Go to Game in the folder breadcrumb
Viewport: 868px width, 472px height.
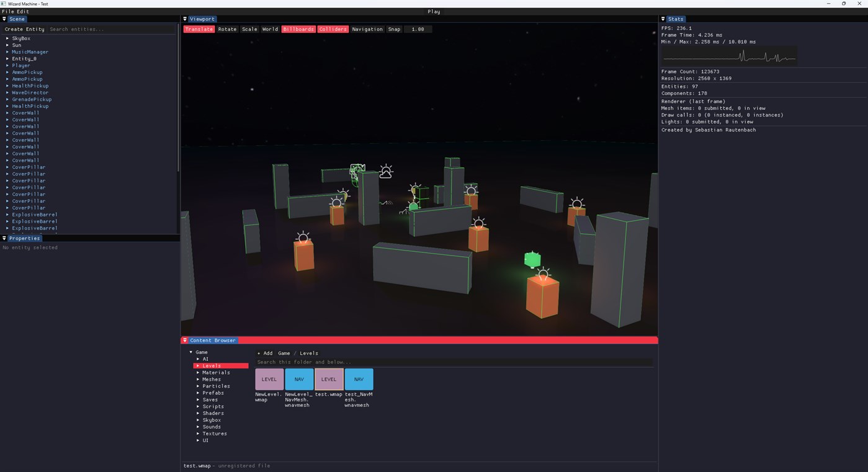(x=284, y=353)
